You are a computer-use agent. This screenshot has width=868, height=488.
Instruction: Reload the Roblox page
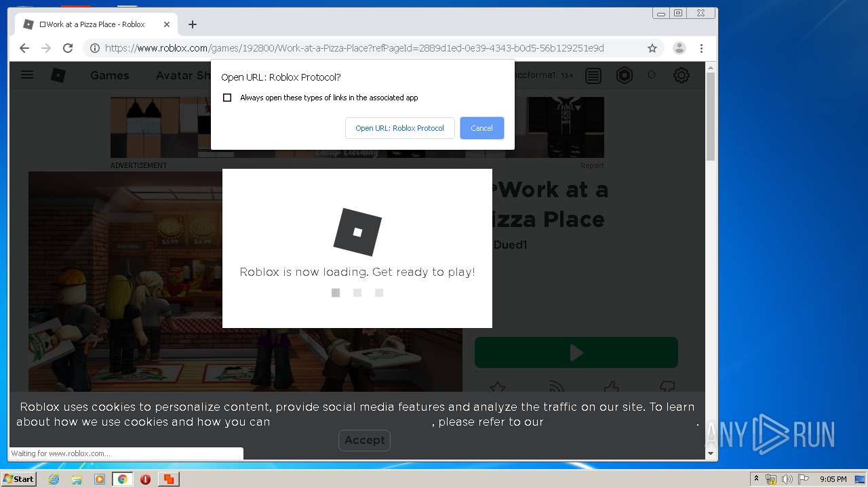68,48
